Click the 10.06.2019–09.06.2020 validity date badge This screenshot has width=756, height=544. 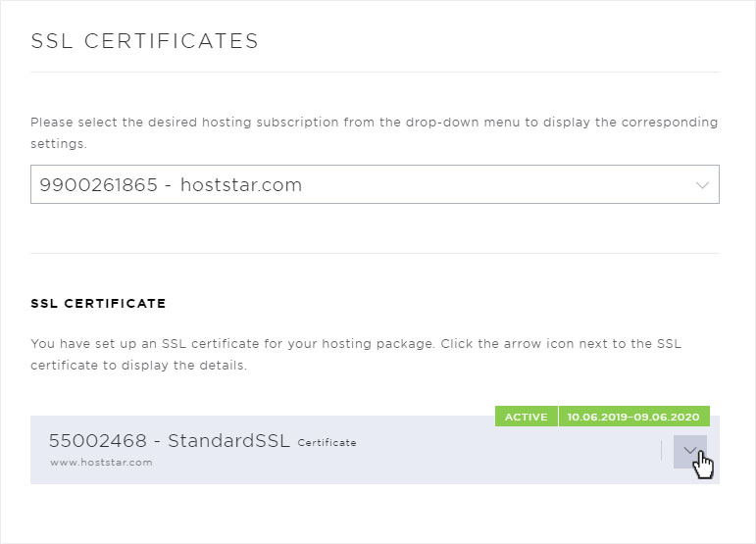633,417
